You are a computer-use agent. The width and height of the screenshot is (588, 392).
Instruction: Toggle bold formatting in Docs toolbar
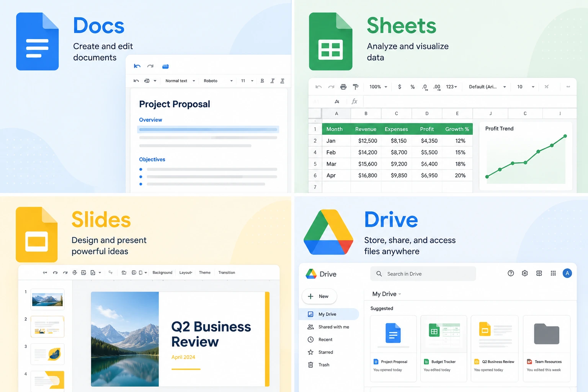[x=262, y=81]
